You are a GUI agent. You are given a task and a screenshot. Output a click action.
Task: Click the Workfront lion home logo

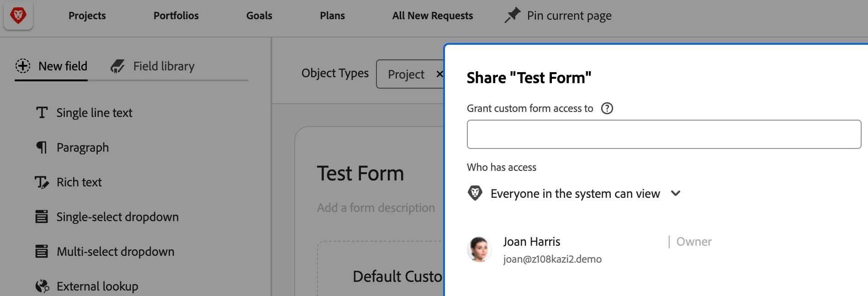[18, 16]
